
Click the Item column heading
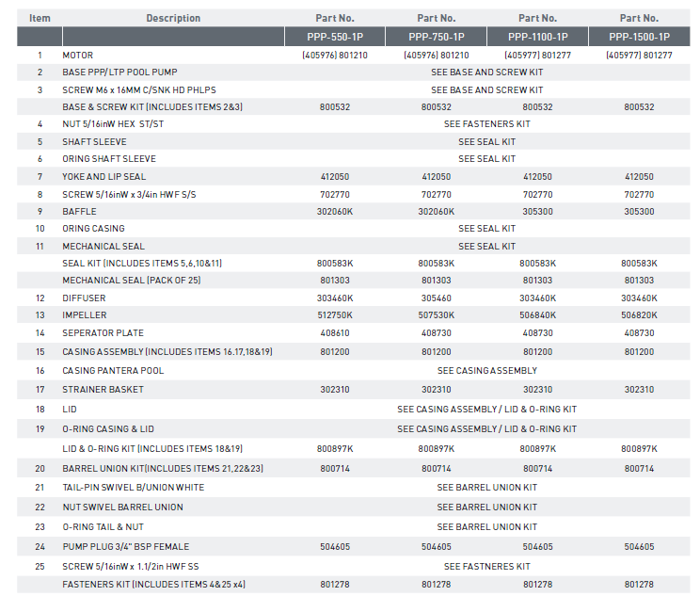point(40,18)
